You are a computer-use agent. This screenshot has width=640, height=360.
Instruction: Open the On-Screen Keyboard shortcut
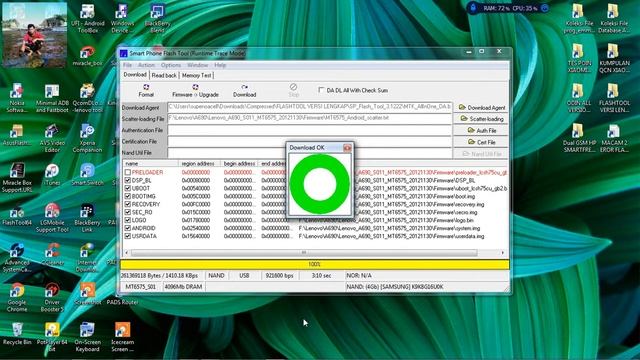tap(87, 338)
